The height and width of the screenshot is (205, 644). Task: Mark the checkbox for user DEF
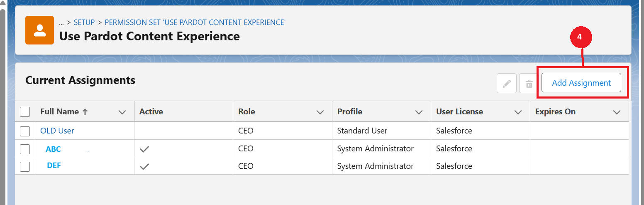click(25, 166)
